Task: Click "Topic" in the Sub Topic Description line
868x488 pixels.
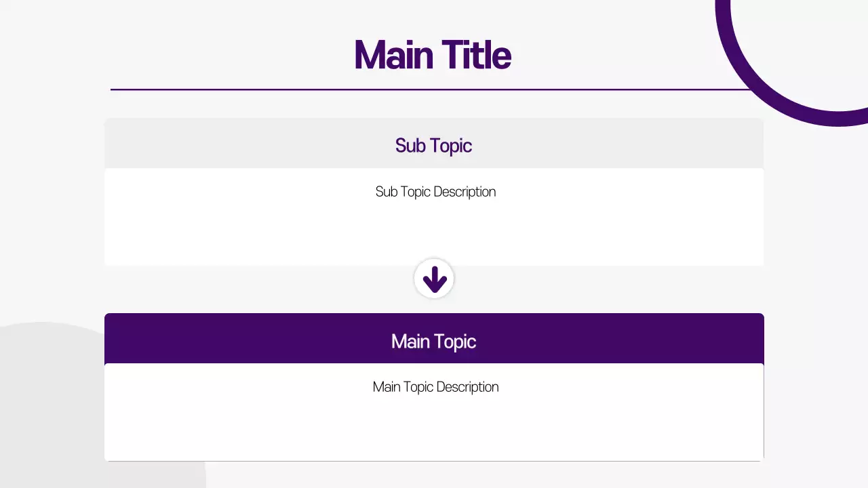Action: point(416,192)
